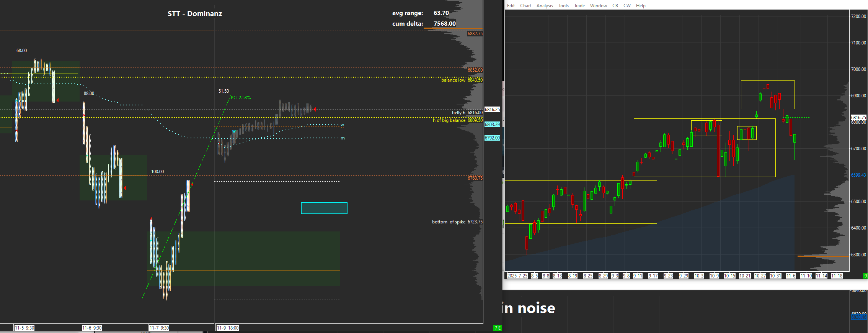Click the green '7 E' indicator box
This screenshot has width=868, height=333.
498,328
